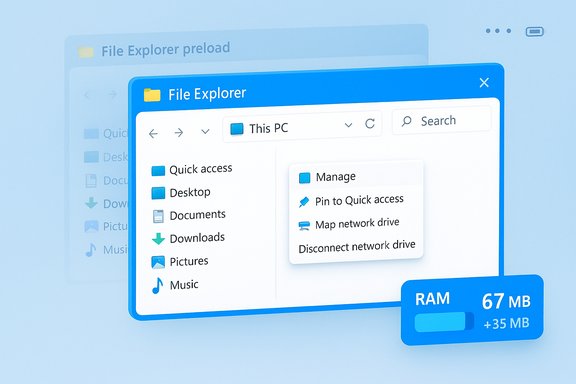Click the File Explorer title text
The image size is (576, 384).
pos(207,94)
